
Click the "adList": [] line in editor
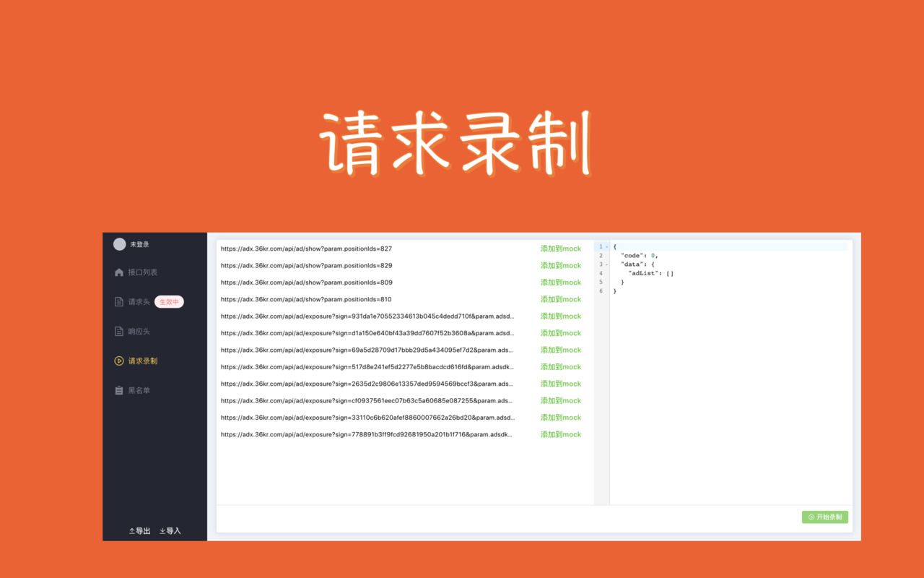click(x=650, y=273)
